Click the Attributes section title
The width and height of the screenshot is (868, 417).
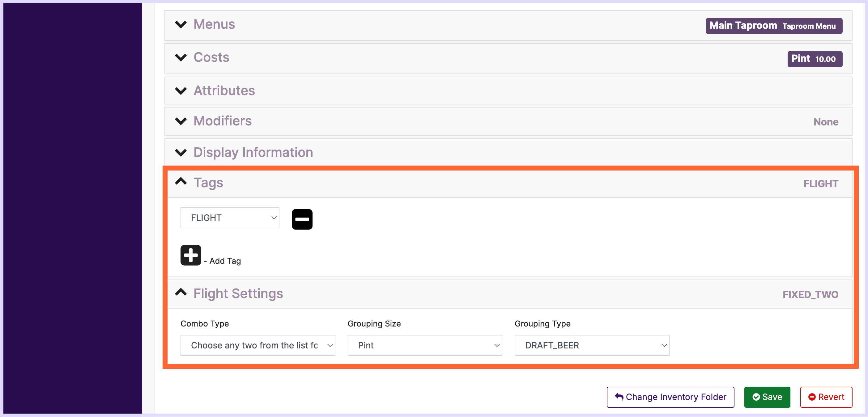224,91
